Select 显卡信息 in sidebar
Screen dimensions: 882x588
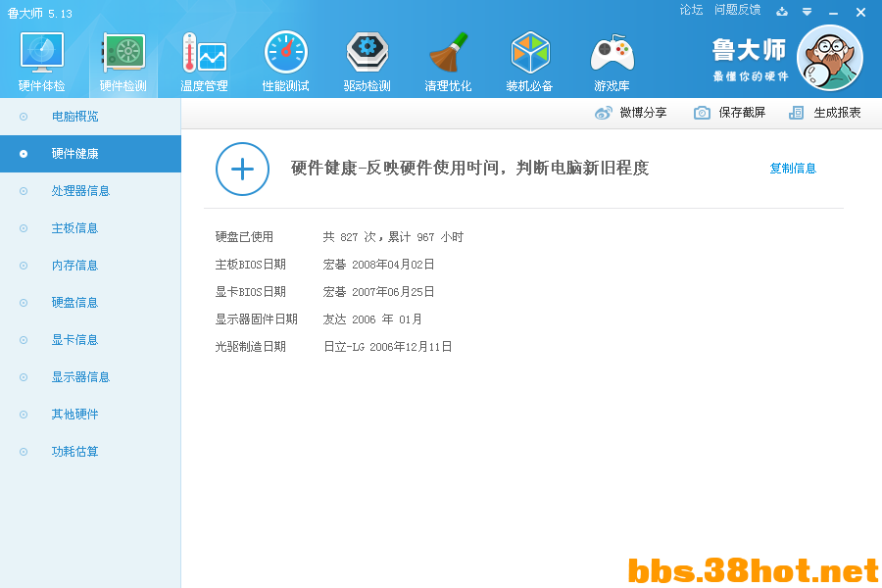point(90,339)
